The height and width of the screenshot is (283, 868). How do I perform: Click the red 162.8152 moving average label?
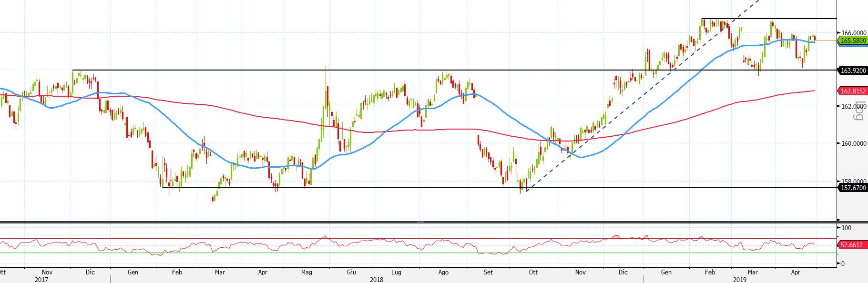[x=853, y=91]
